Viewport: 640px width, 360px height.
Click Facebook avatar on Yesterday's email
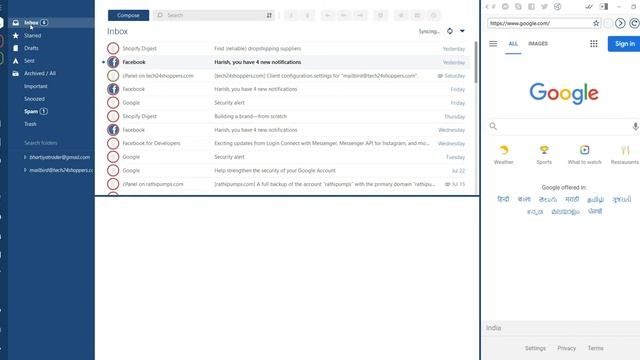tap(113, 62)
